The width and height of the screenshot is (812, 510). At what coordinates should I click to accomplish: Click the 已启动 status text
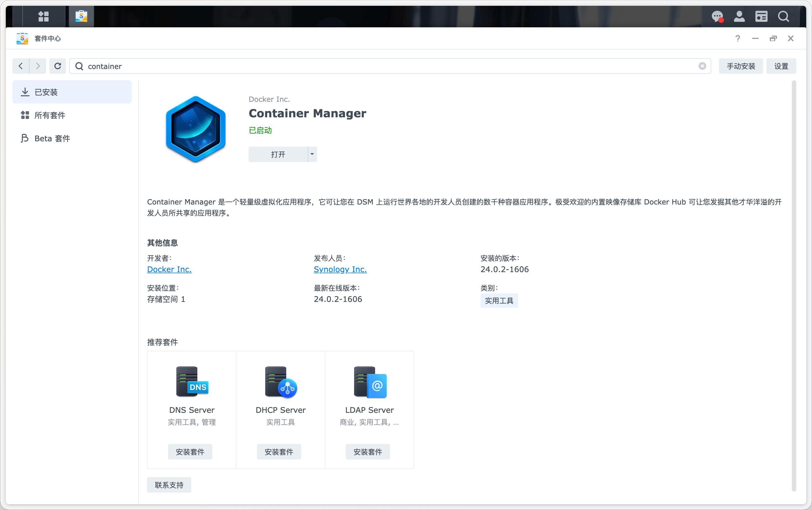tap(260, 131)
